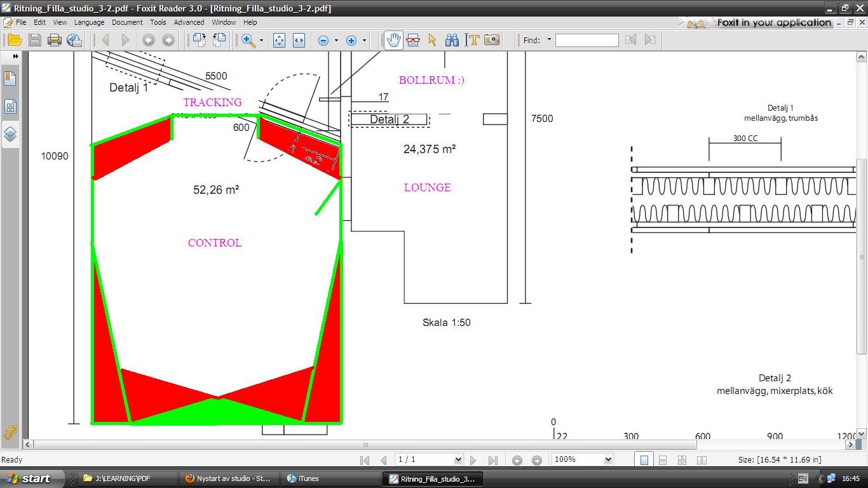The height and width of the screenshot is (488, 868).
Task: Select the Snapshot camera tool
Action: pos(491,40)
